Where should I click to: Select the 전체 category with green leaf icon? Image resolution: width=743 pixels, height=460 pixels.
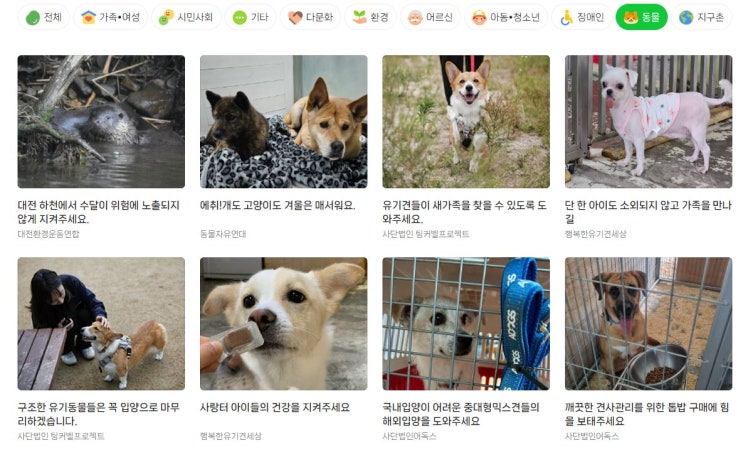click(43, 18)
